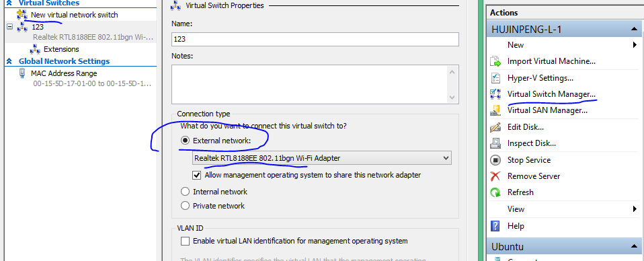Collapse the 123 switch tree node
The image size is (644, 261).
[x=9, y=27]
